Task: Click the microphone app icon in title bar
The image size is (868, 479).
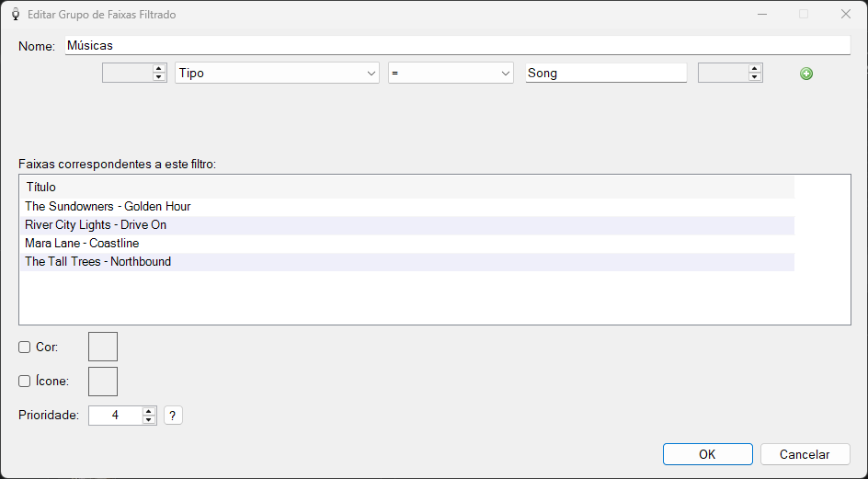Action: (16, 15)
